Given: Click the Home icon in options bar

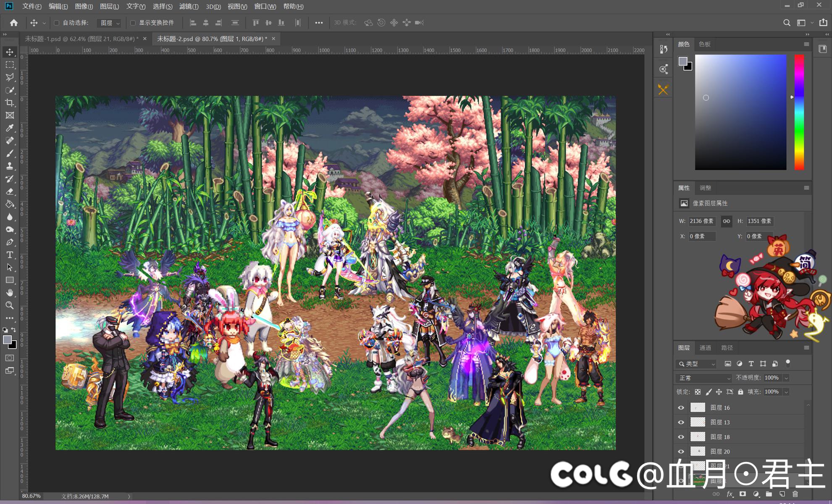Looking at the screenshot, I should point(14,23).
